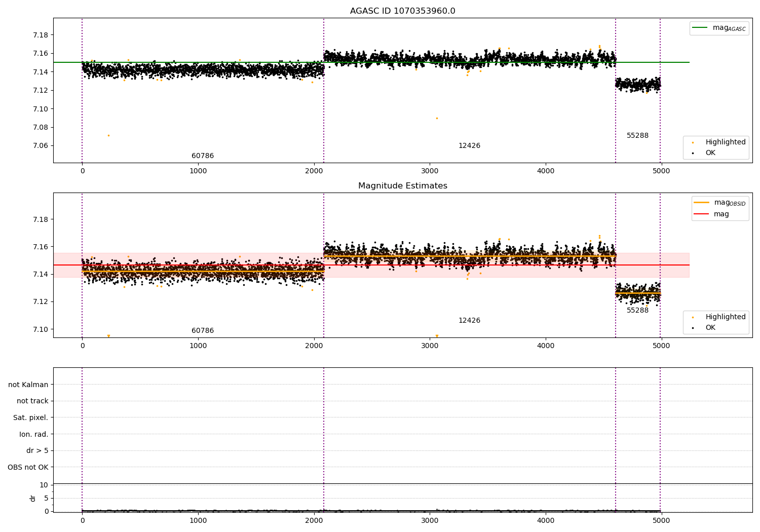Click the 7.06 tick in top panel
The height and width of the screenshot is (532, 760).
click(41, 146)
